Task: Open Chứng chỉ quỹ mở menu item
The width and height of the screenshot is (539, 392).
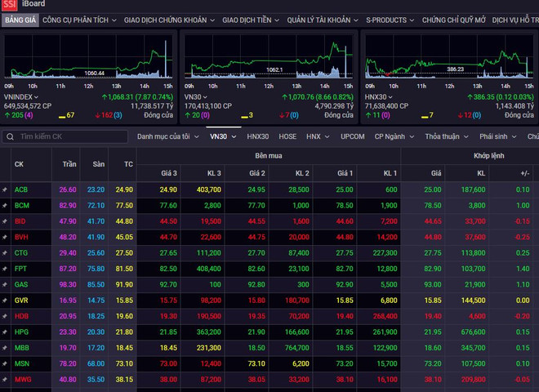Action: tap(454, 20)
